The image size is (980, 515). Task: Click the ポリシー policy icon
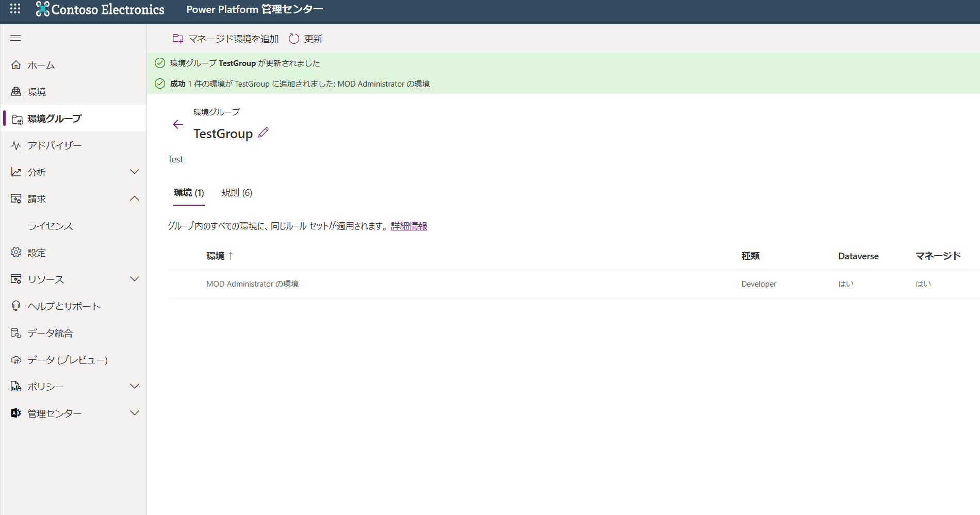pos(16,387)
